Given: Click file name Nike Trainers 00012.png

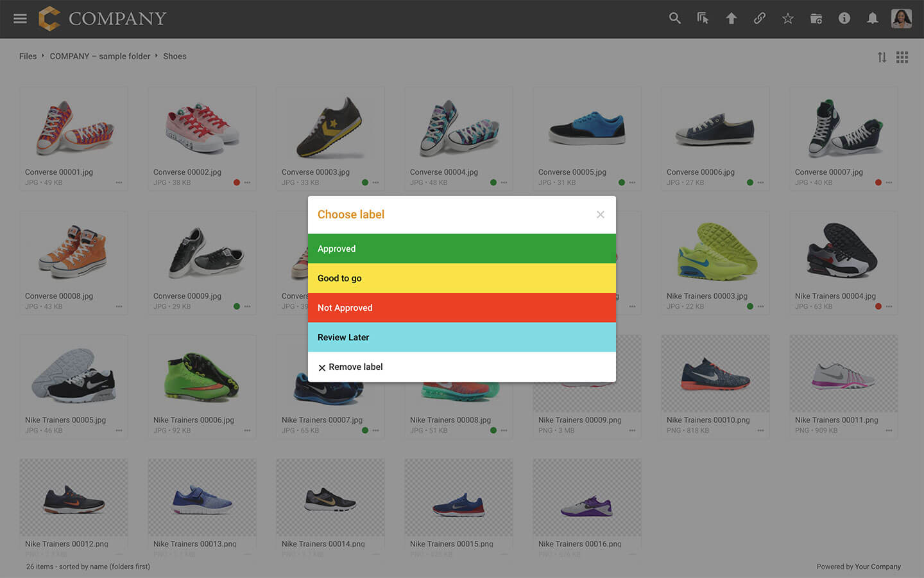Looking at the screenshot, I should (67, 544).
